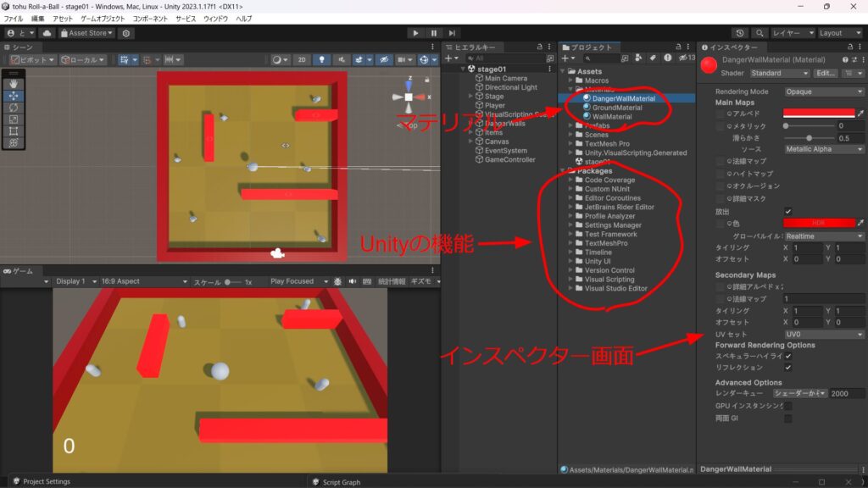Screen dimensions: 868x488
Task: Open the Asset Store dropdown
Action: (86, 33)
